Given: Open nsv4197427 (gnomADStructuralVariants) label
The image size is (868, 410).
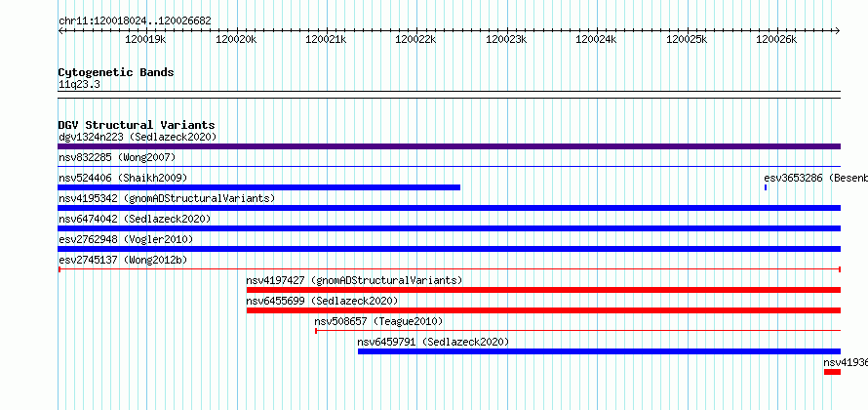Looking at the screenshot, I should point(354,280).
